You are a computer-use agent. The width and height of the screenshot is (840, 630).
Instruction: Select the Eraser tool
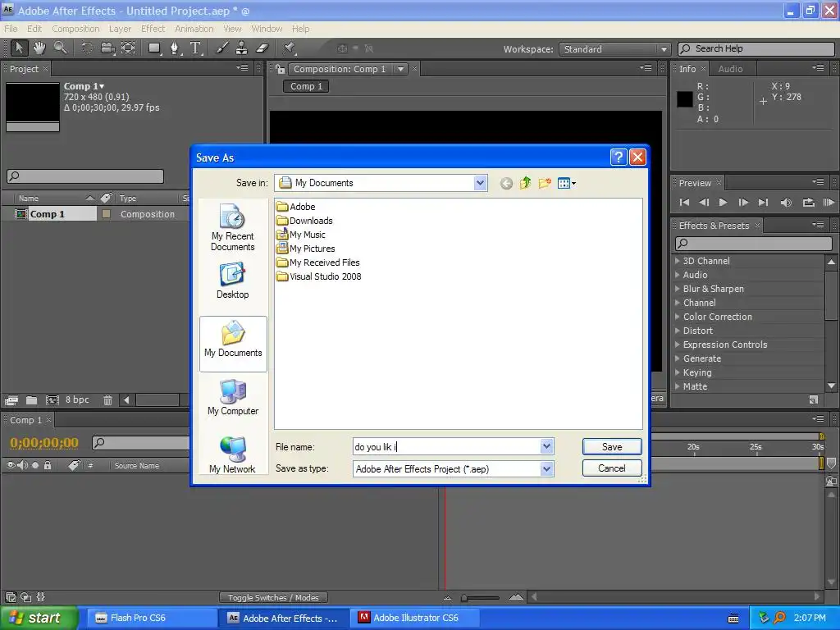262,48
